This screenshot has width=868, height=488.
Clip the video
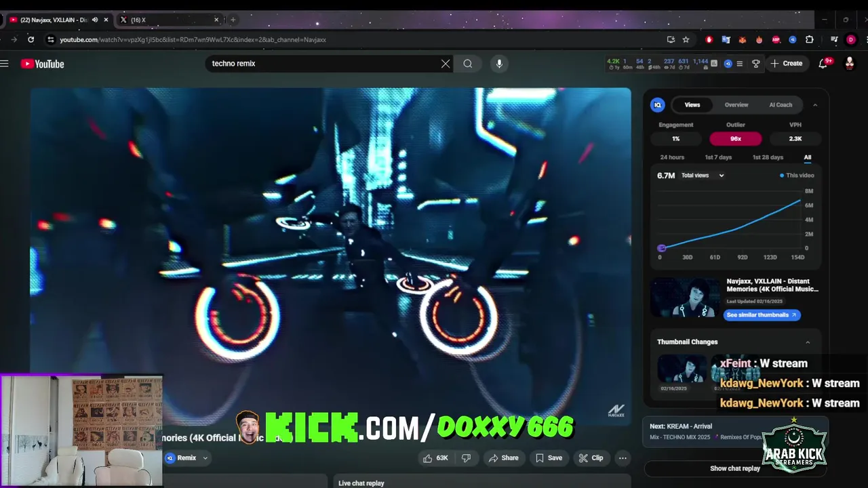(591, 458)
